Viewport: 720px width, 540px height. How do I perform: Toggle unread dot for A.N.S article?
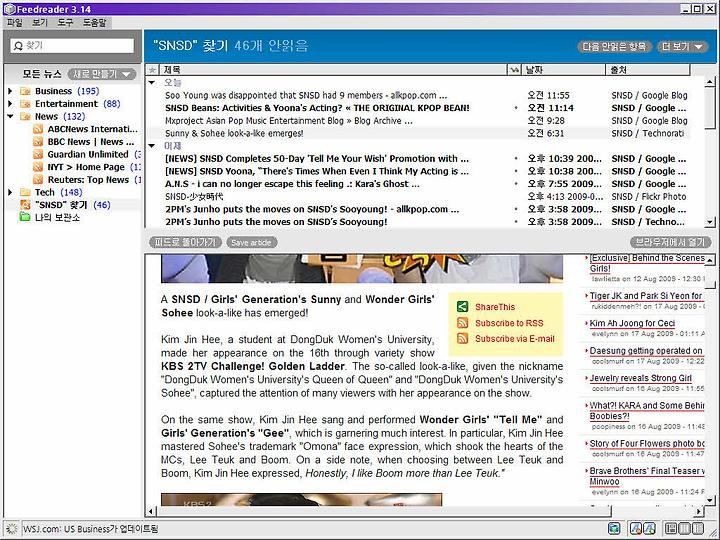tap(516, 184)
